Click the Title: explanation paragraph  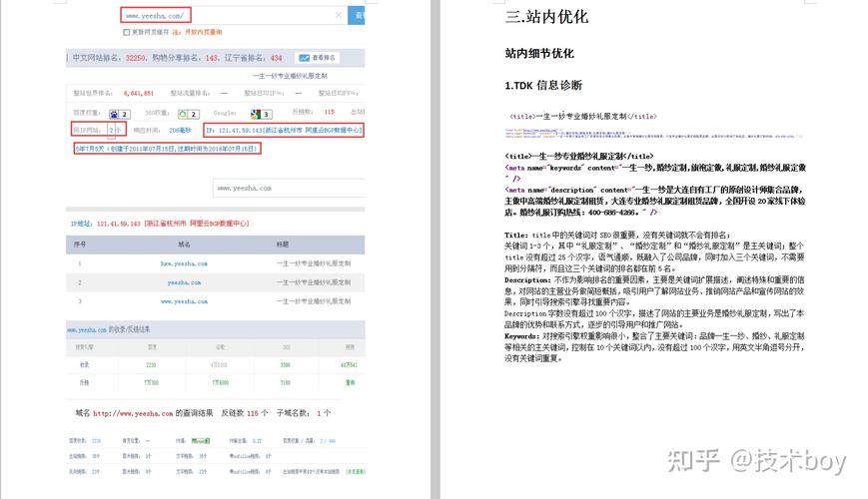654,251
